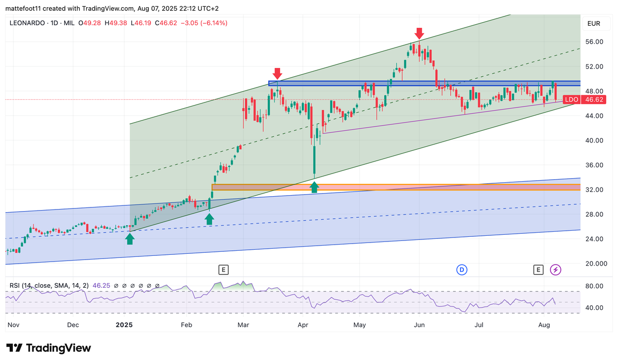This screenshot has height=364, width=618.
Task: Click the 80.00 RSI axis label
Action: point(593,286)
